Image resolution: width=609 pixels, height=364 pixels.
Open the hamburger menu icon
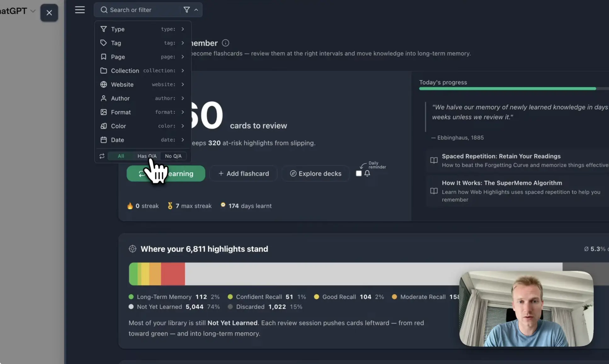point(80,10)
